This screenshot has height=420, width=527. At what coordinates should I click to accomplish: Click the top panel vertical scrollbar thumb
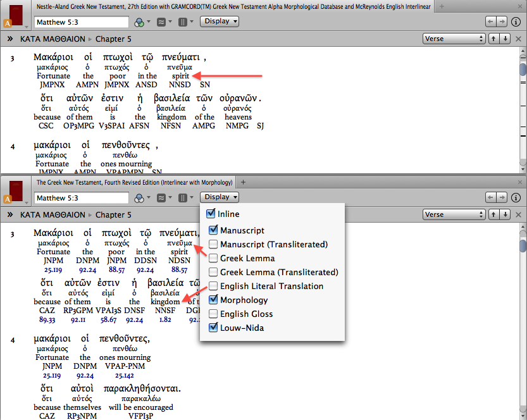523,70
